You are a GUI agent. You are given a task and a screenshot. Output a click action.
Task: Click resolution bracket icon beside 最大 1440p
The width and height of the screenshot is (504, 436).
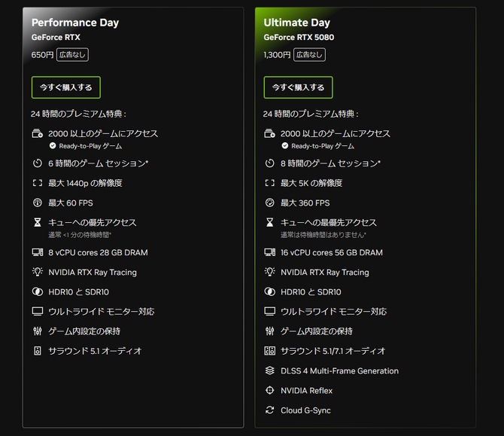click(38, 183)
